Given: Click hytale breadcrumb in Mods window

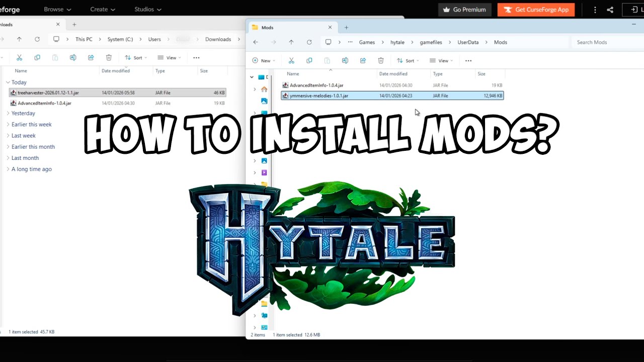Looking at the screenshot, I should (397, 42).
